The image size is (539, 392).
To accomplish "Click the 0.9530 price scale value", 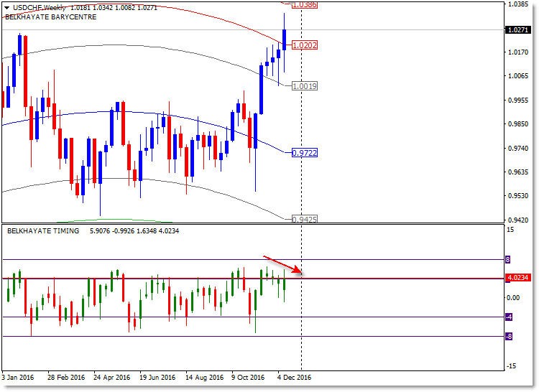I will (x=518, y=196).
